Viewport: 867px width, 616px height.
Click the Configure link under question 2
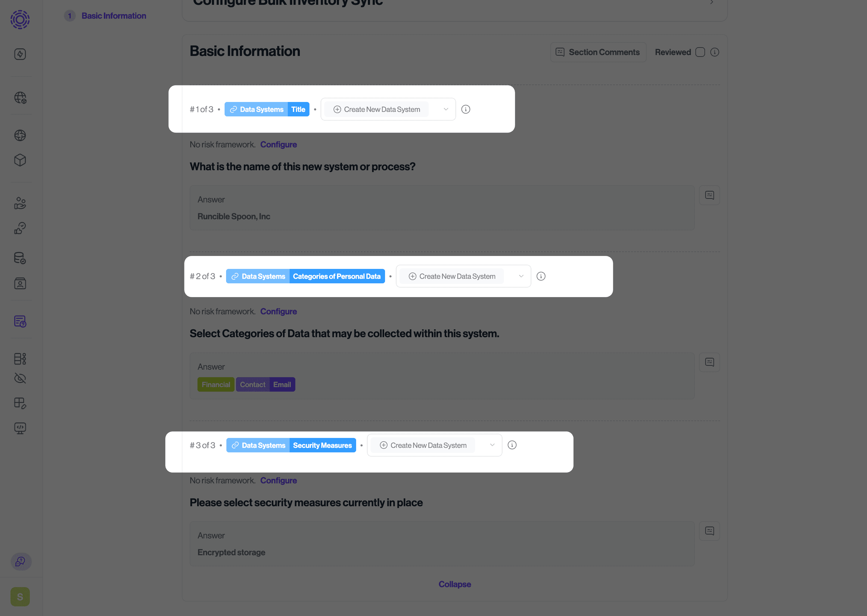click(278, 311)
